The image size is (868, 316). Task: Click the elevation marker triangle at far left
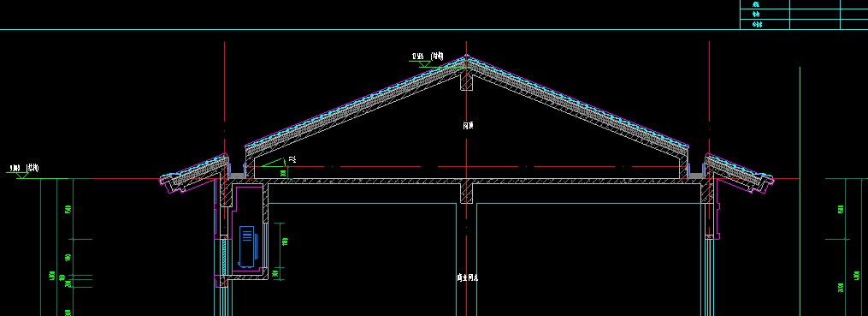(x=21, y=176)
